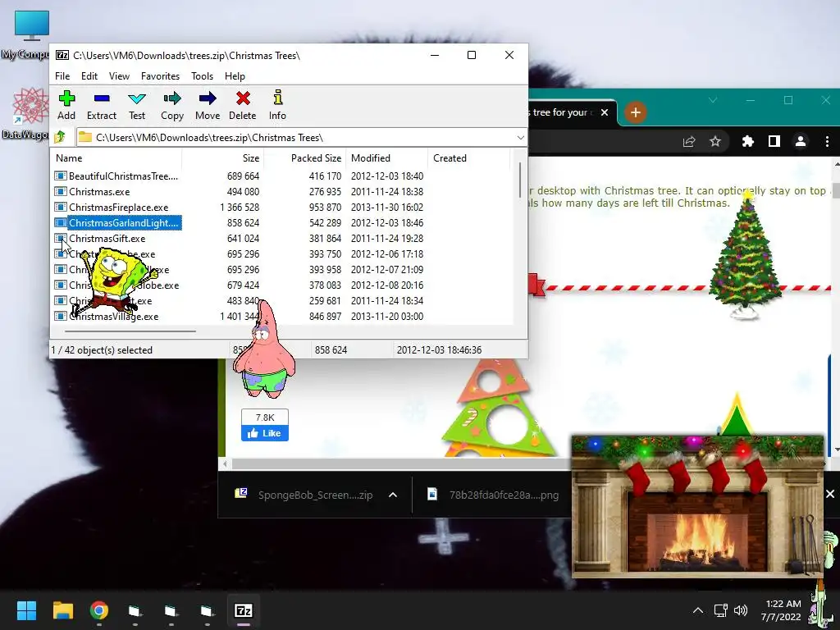Open a new Chrome tab with plus button
840x630 pixels.
coord(636,112)
